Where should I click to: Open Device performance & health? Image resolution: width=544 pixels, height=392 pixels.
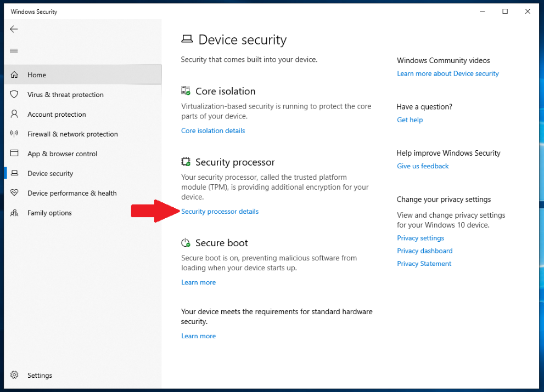[x=82, y=193]
